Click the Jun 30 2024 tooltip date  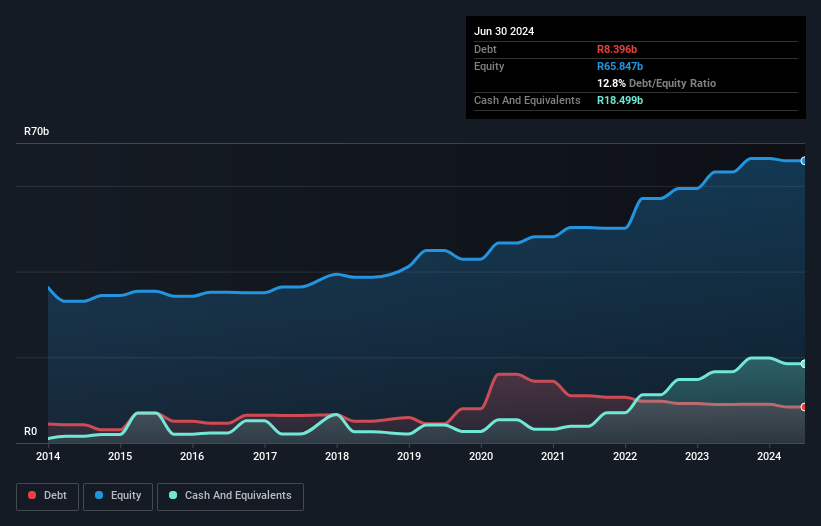click(504, 31)
